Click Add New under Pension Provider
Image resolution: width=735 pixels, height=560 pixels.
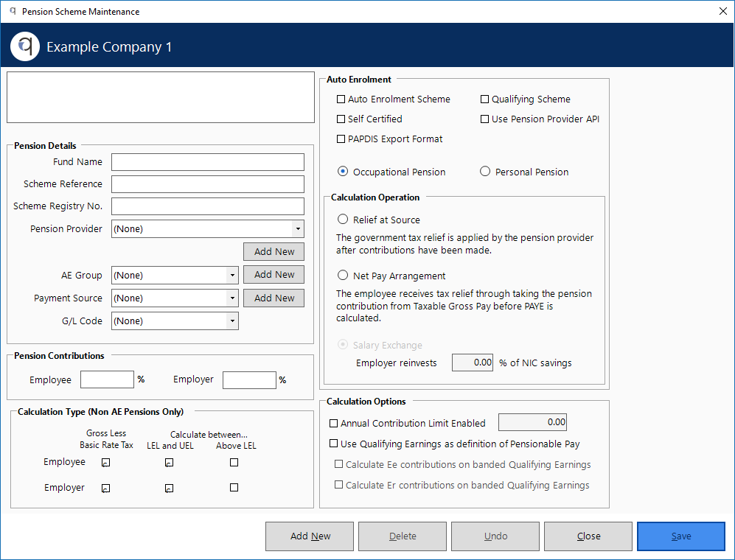click(274, 252)
